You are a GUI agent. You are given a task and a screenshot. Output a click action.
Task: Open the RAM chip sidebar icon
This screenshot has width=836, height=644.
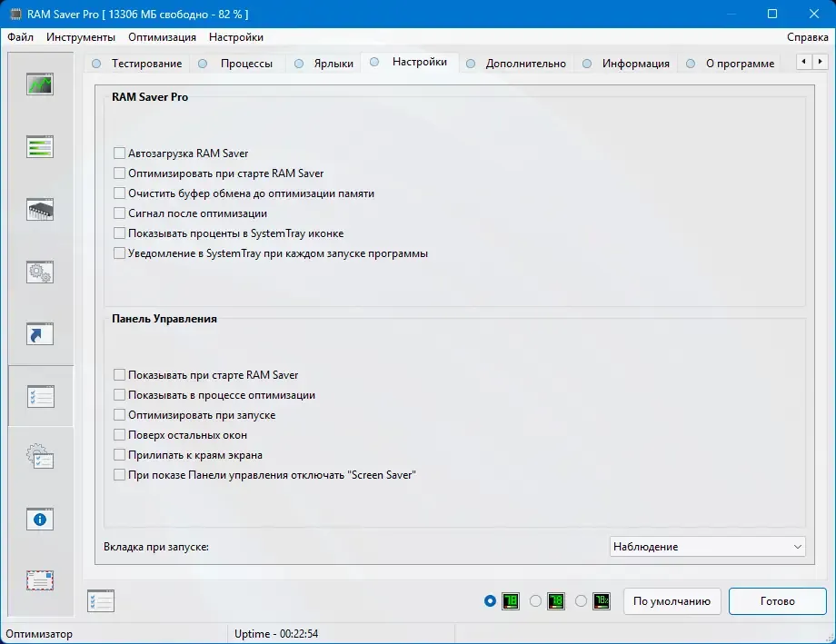[40, 209]
